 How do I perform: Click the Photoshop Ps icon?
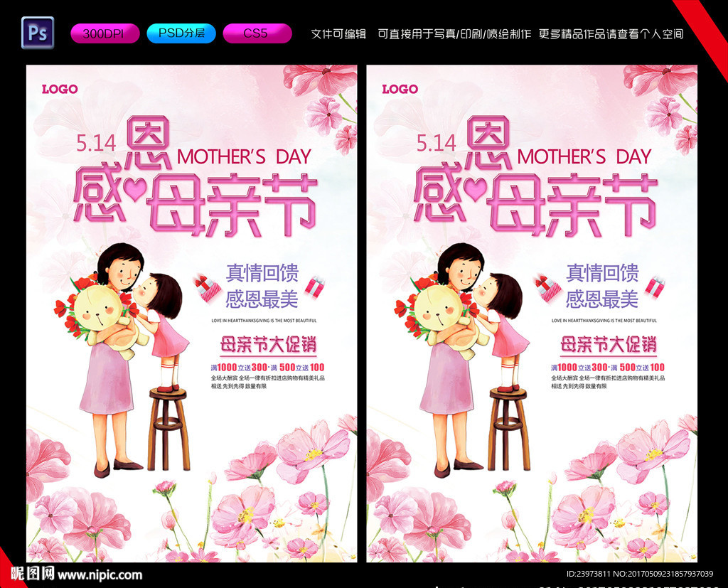(x=38, y=33)
